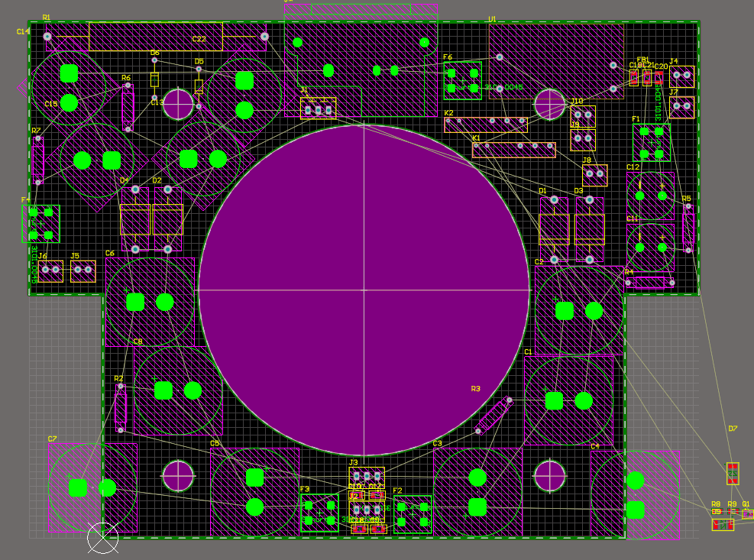
Task: Click the C4 capacitor label
Action: [595, 446]
